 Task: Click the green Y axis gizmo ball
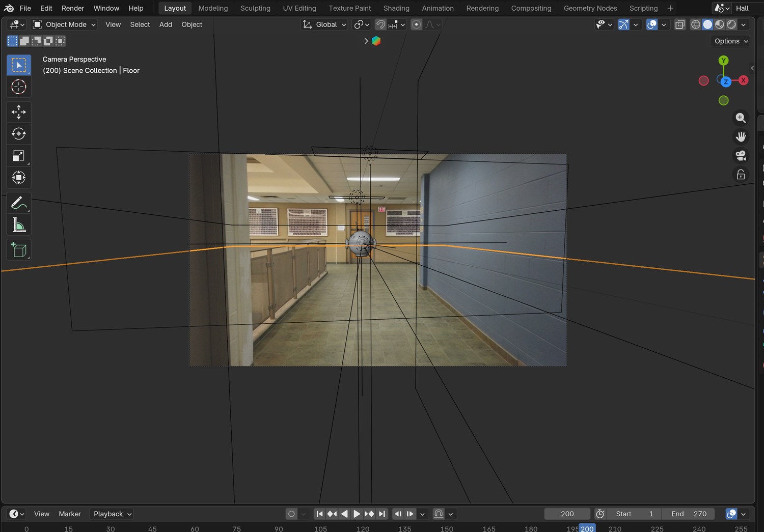pos(723,61)
